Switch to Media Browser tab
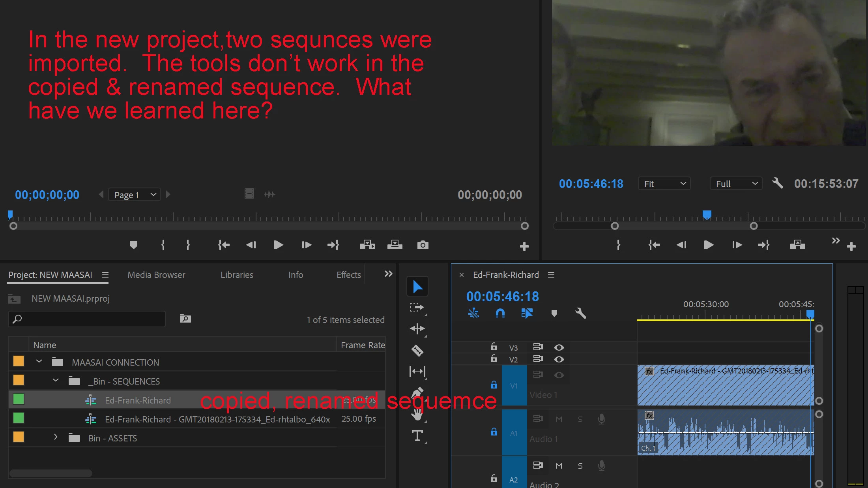Screen dimensions: 868x488 [x=156, y=275]
